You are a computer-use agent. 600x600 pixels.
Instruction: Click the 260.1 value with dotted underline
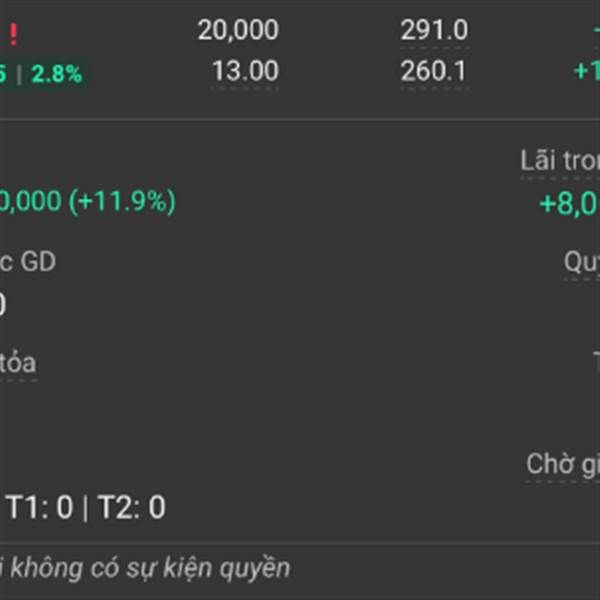(x=433, y=71)
